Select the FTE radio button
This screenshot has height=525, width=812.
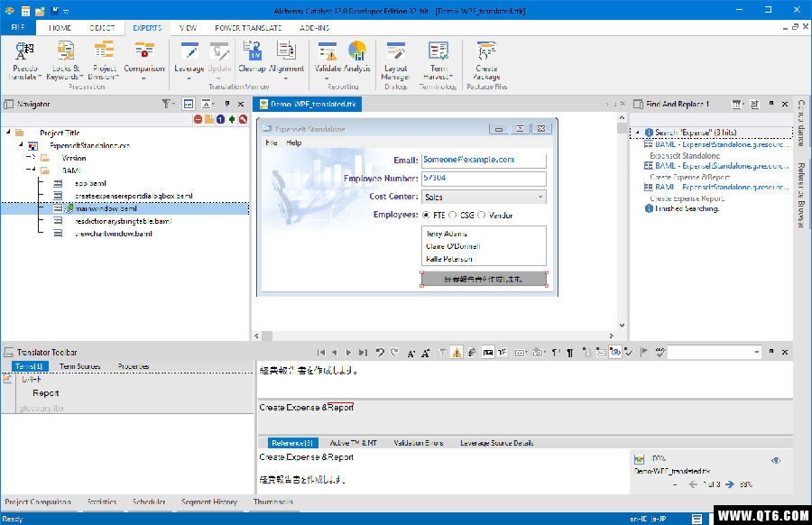tap(426, 215)
